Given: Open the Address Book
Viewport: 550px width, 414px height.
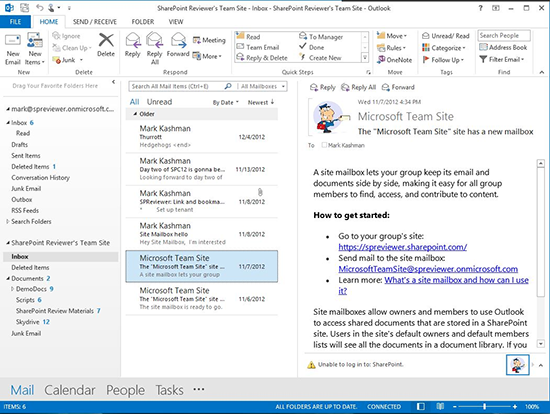Looking at the screenshot, I should point(503,47).
